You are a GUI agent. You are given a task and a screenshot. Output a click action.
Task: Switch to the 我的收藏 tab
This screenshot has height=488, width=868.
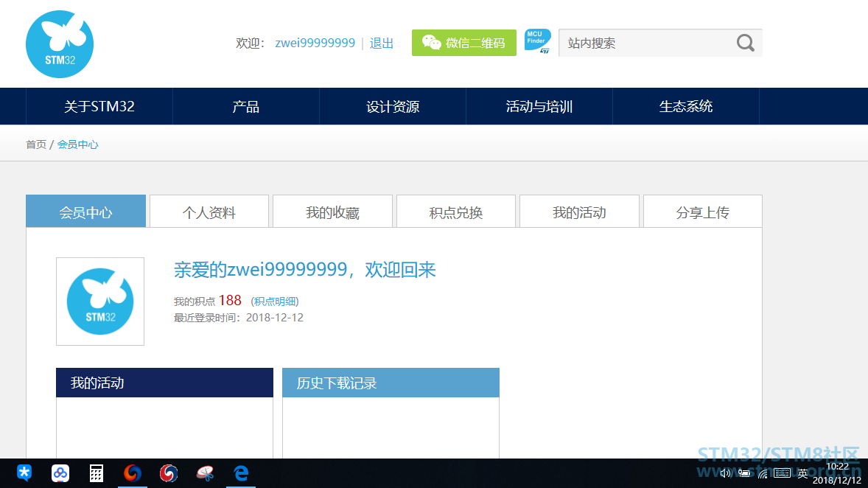(333, 211)
